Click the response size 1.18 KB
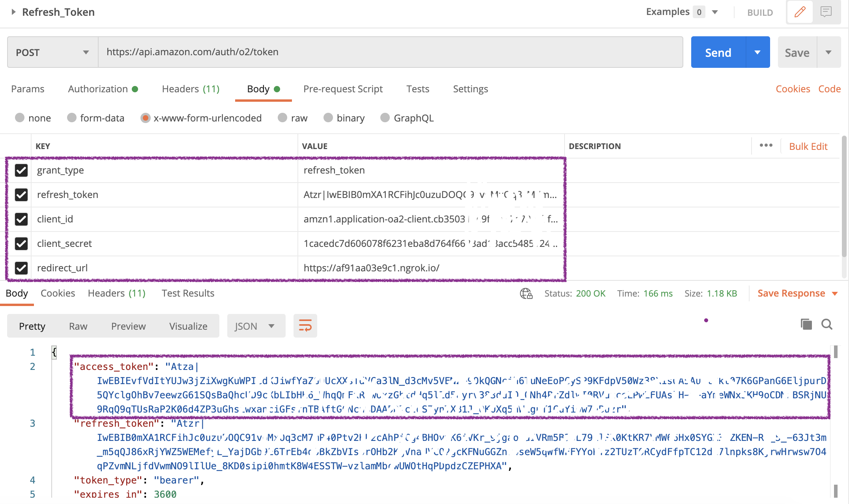Screen dimensions: 849x504 pos(722,293)
